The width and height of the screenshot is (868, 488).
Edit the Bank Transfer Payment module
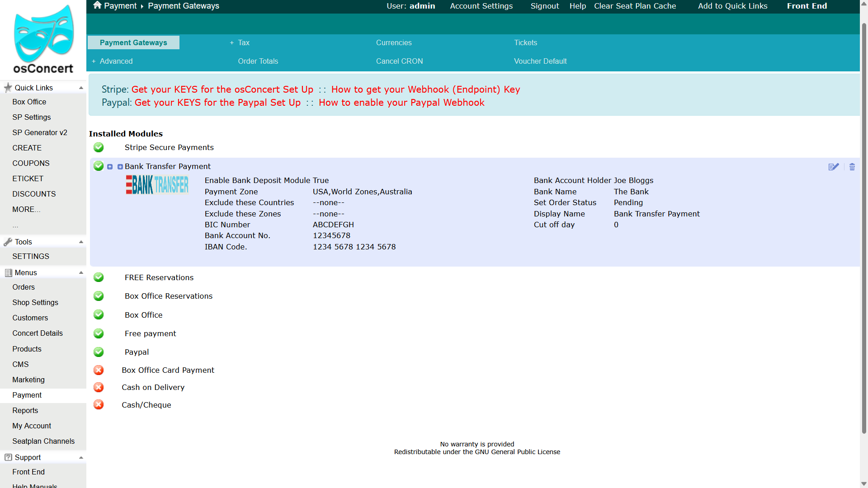(x=834, y=167)
